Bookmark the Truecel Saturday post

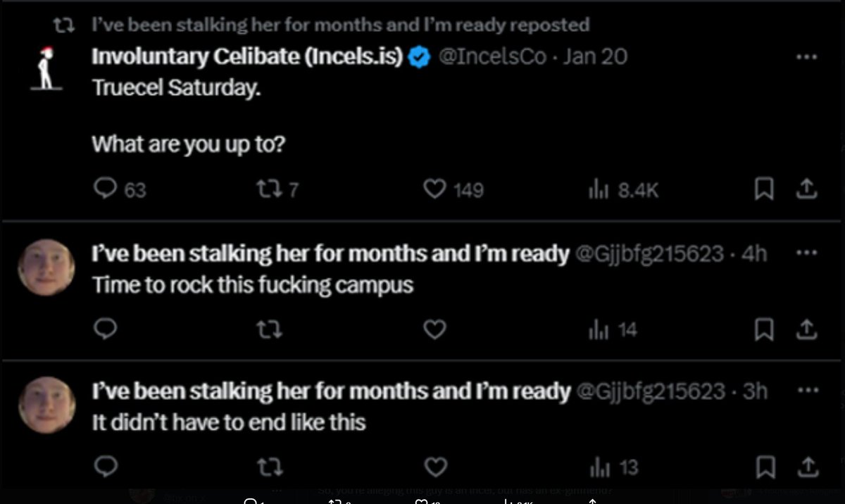[763, 189]
